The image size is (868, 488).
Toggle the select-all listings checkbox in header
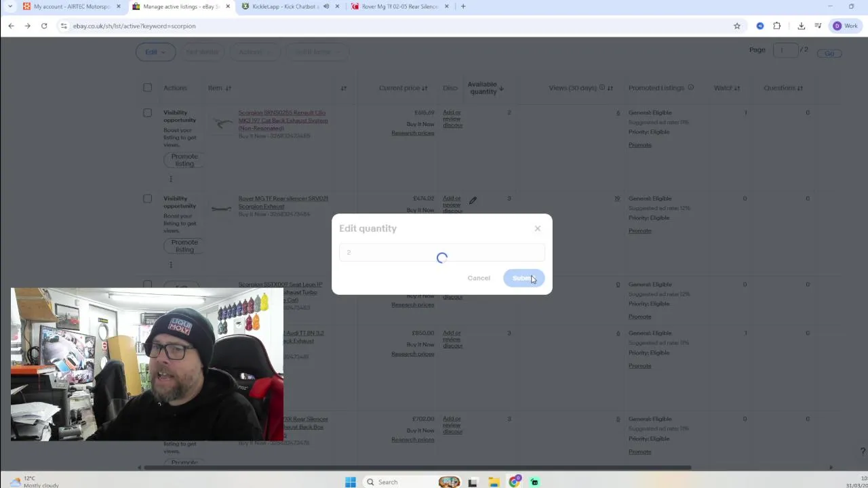147,87
